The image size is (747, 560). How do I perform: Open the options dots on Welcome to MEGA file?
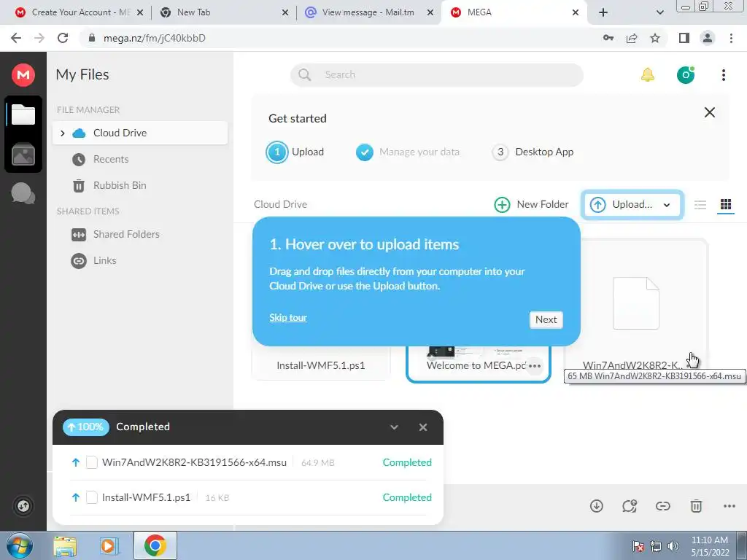coord(535,366)
